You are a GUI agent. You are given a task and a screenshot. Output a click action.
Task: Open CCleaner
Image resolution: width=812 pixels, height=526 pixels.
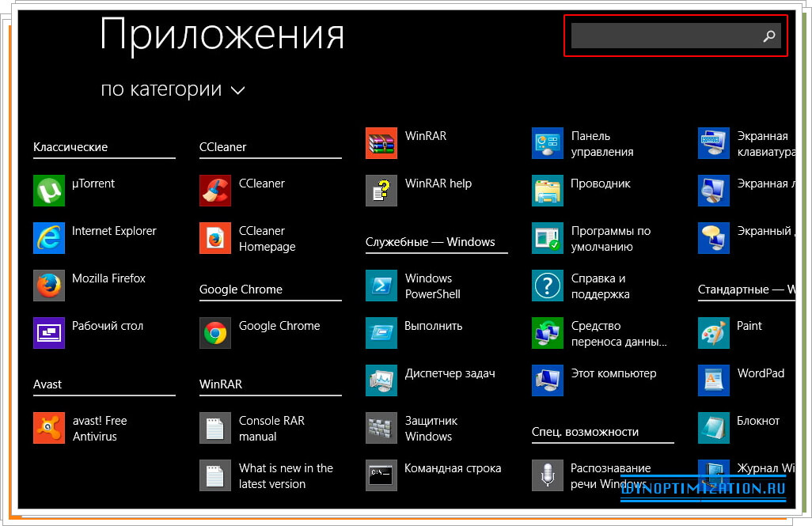[253, 184]
